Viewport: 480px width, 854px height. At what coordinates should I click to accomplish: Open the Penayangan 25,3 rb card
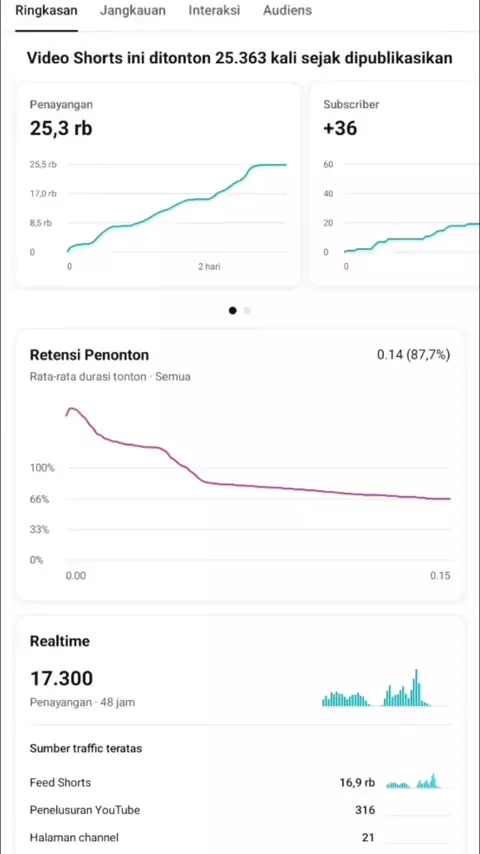[158, 185]
